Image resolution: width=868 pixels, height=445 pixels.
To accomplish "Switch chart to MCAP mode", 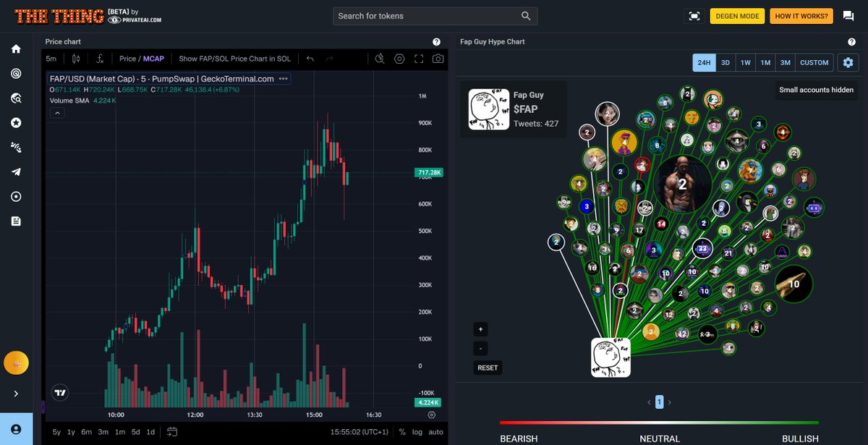I will pyautogui.click(x=153, y=59).
